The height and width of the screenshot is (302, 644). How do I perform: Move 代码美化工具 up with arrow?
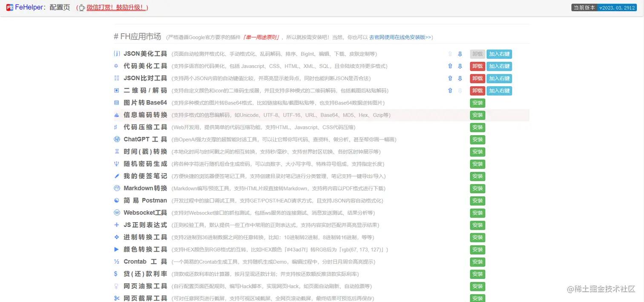450,66
